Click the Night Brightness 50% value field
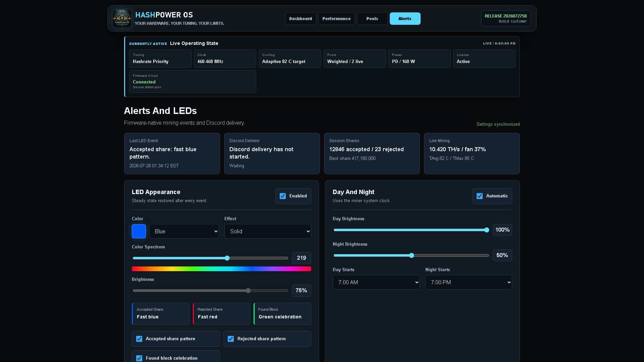This screenshot has width=644, height=362. coord(502,255)
